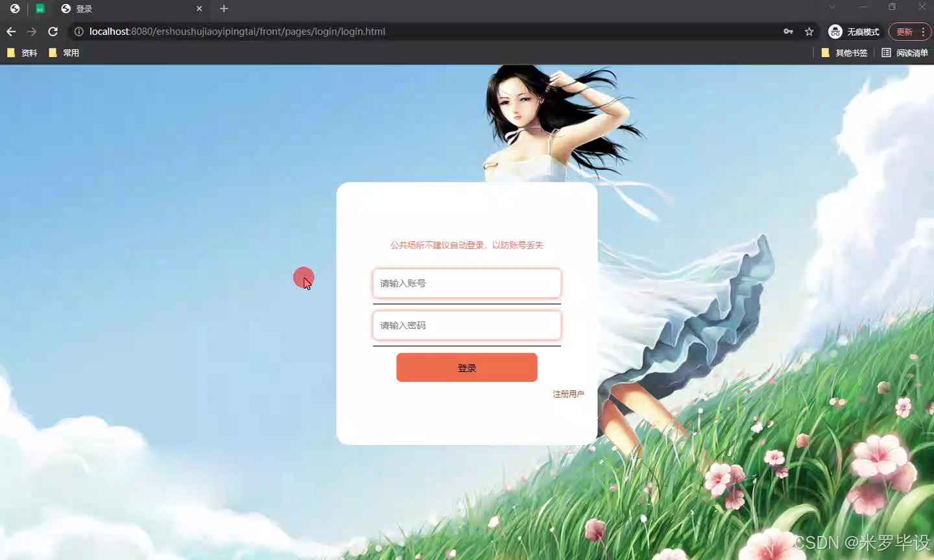This screenshot has height=560, width=934.
Task: Open the 常用 bookmark folder
Action: (64, 52)
